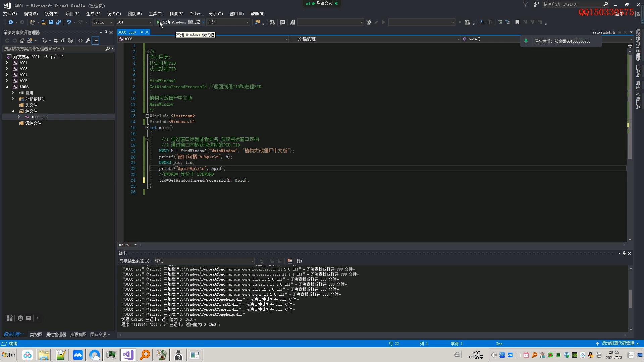This screenshot has width=644, height=362.
Task: Toggle a bookmark on the current line
Action: coord(518,22)
